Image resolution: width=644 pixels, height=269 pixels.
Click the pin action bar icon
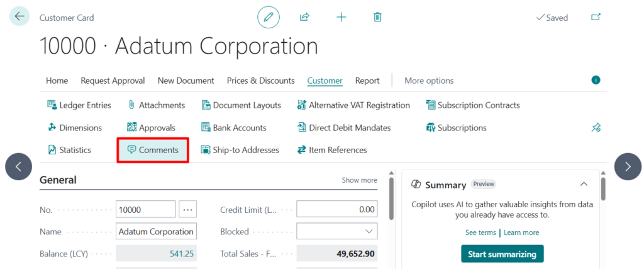596,128
